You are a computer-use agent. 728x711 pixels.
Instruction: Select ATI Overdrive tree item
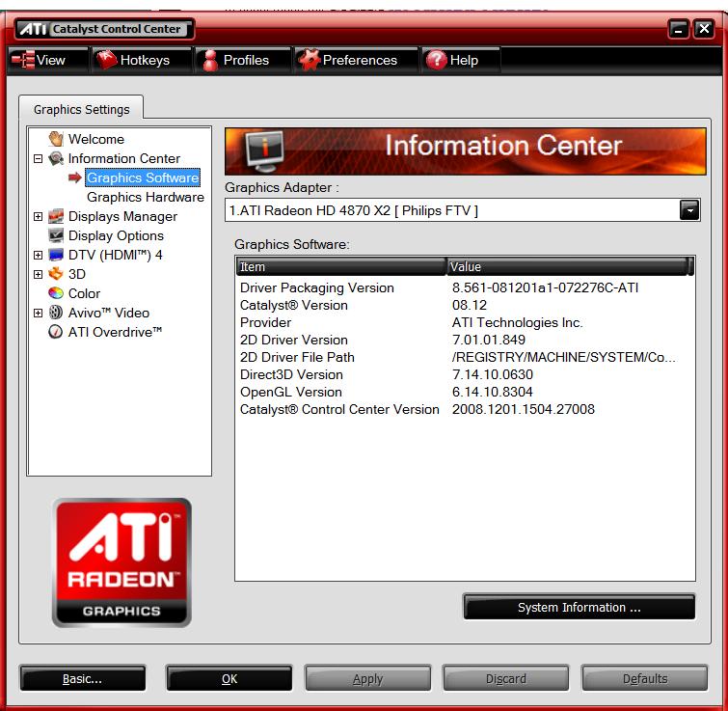point(115,332)
